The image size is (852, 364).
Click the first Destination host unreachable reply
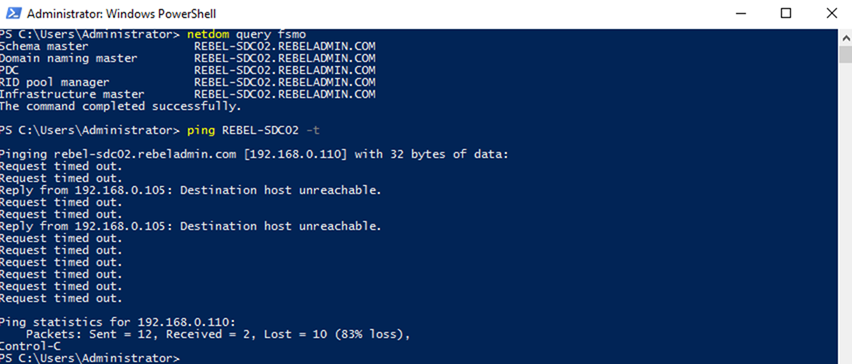tap(191, 190)
